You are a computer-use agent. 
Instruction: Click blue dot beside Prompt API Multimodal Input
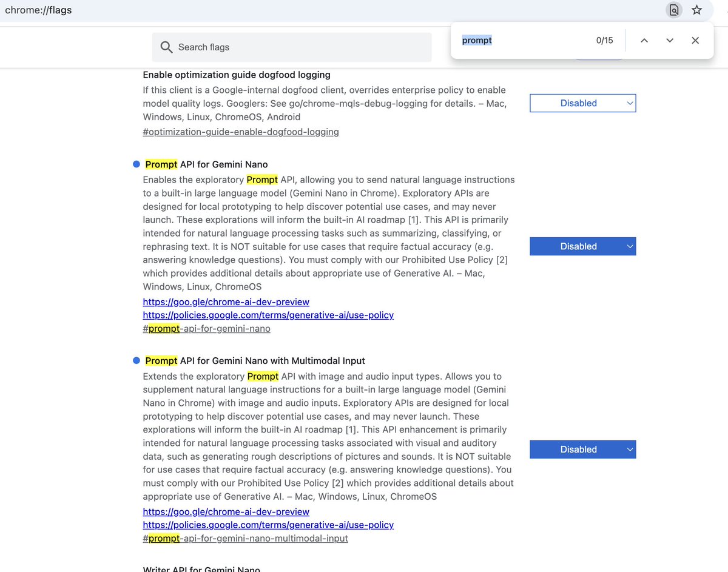click(x=136, y=361)
